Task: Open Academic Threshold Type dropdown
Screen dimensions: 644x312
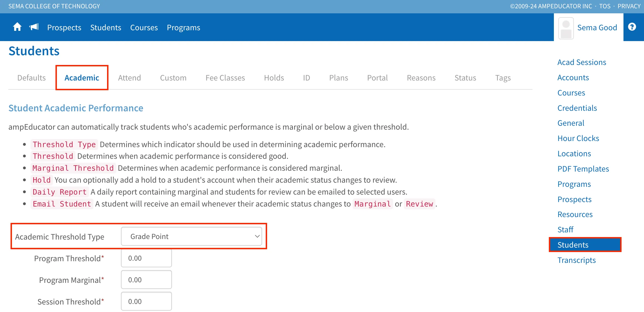Action: pyautogui.click(x=191, y=236)
